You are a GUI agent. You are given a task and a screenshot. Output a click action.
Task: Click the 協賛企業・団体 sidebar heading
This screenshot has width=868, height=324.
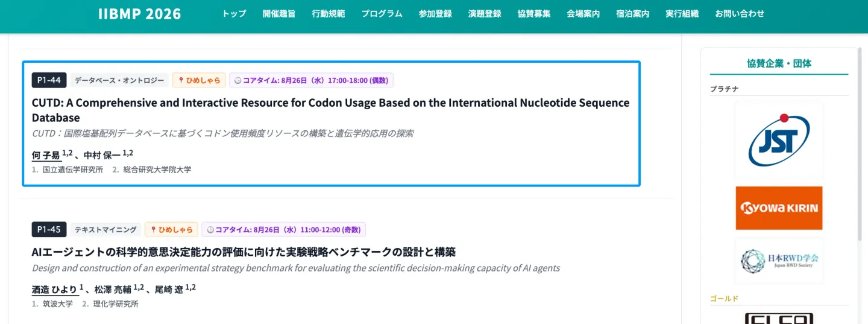coord(779,63)
